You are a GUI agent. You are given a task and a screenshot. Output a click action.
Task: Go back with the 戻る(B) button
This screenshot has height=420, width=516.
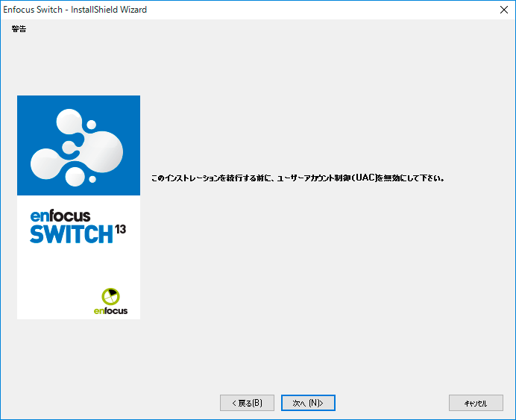(247, 403)
